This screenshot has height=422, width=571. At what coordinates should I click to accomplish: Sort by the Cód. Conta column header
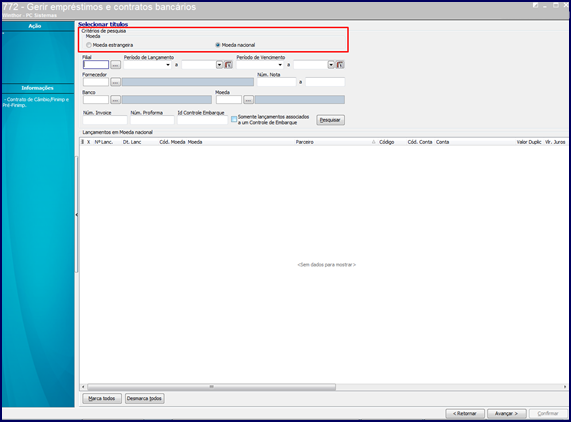coord(420,142)
